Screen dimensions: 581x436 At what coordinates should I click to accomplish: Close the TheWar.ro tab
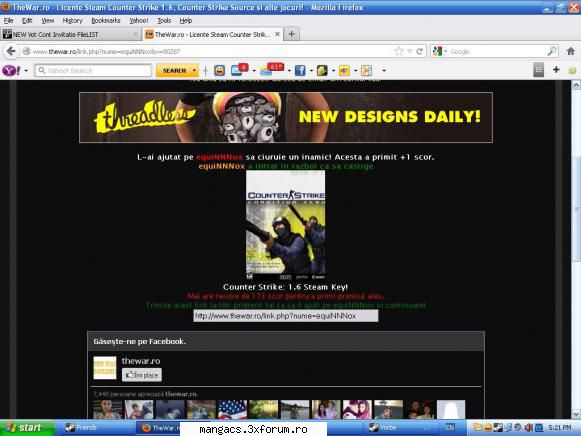[x=277, y=34]
